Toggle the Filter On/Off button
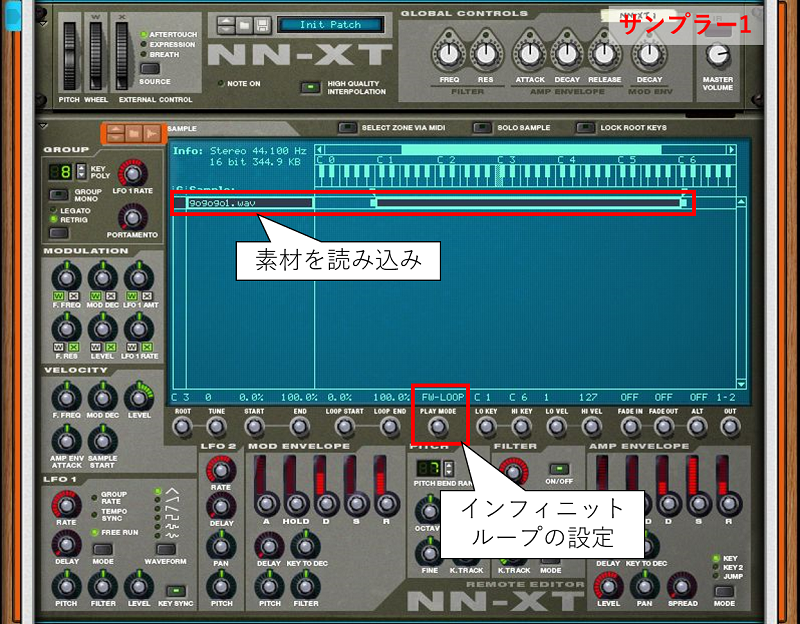Screen dimensions: 800x624 point(559,469)
